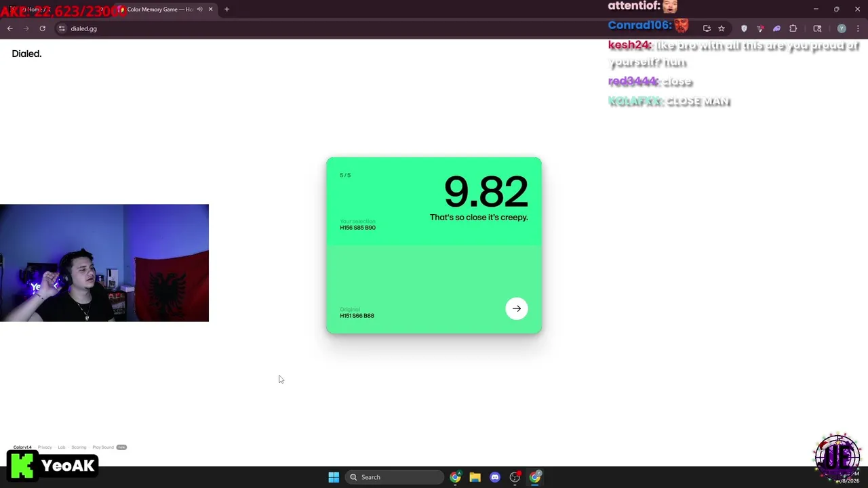Screen dimensions: 868x488
Task: Open the Privacy footer link
Action: 45,447
